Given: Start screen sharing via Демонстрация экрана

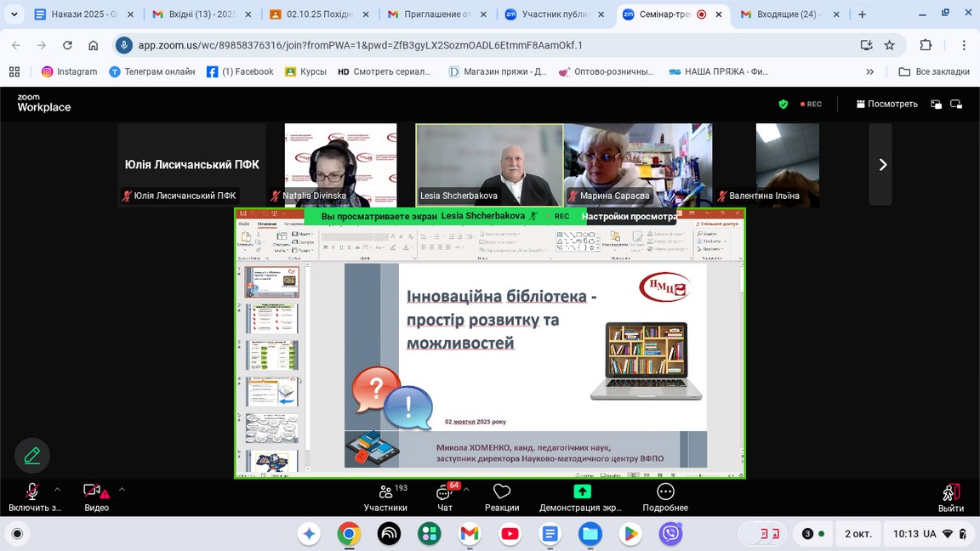Looking at the screenshot, I should pyautogui.click(x=581, y=497).
